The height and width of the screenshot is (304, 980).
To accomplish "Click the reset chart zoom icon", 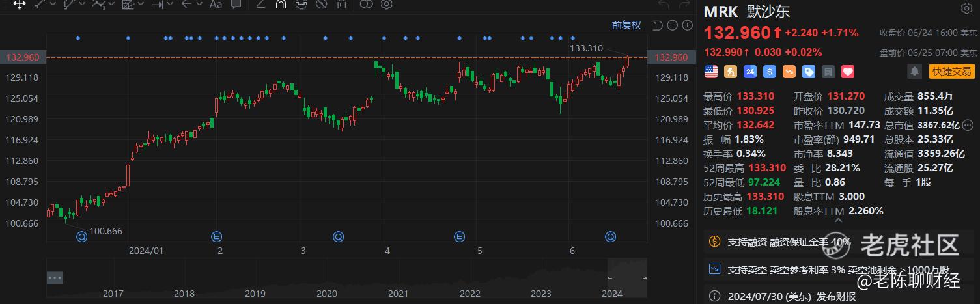I will [x=657, y=25].
